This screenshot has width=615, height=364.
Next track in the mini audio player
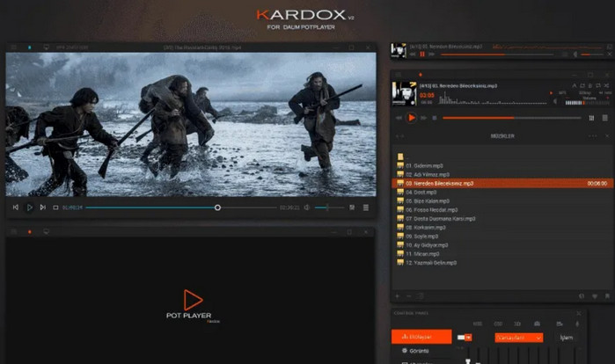coord(432,54)
